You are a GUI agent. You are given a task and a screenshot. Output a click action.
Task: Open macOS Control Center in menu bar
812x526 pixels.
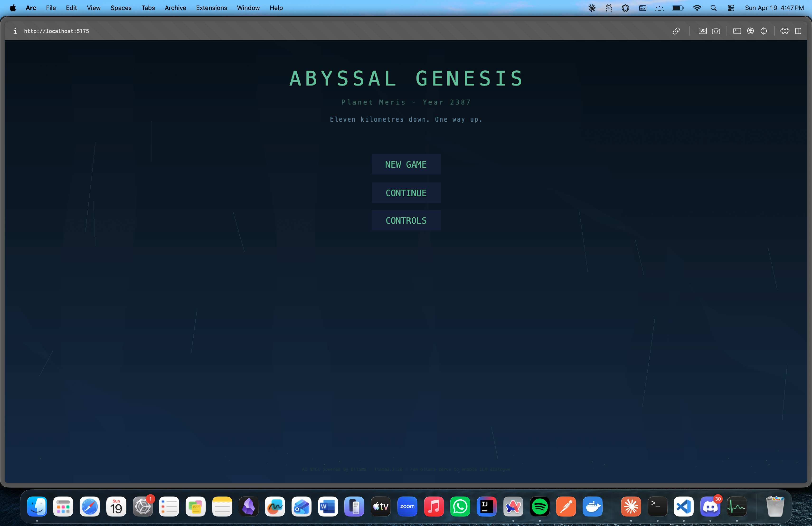(x=731, y=8)
